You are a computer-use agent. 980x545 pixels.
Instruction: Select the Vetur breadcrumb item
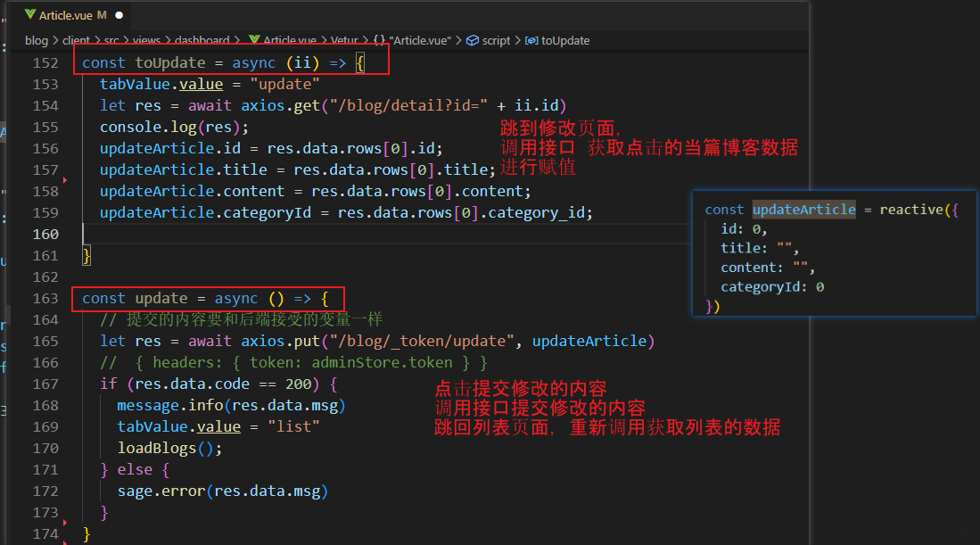(344, 40)
